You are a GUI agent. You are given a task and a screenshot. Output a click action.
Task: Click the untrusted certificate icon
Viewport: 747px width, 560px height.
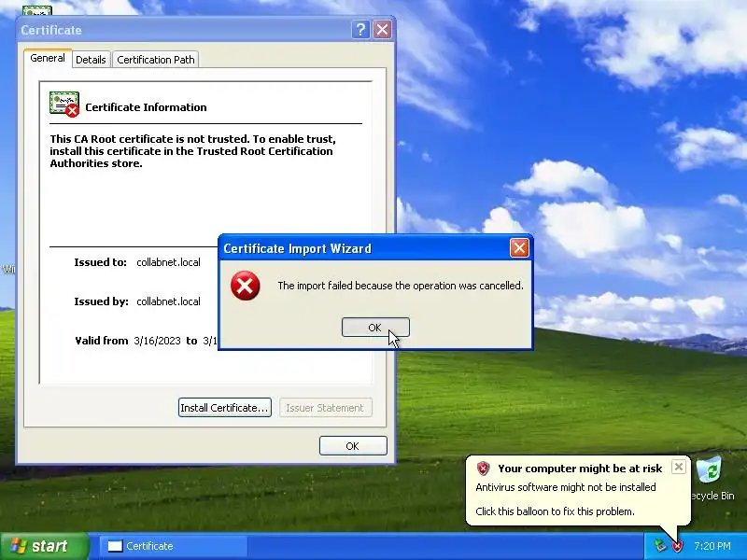64,105
